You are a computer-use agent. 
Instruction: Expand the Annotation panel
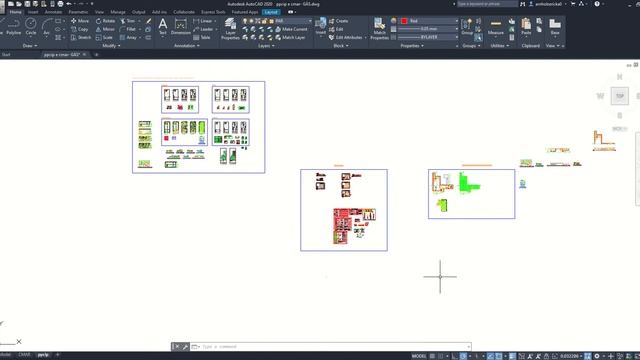(187, 46)
